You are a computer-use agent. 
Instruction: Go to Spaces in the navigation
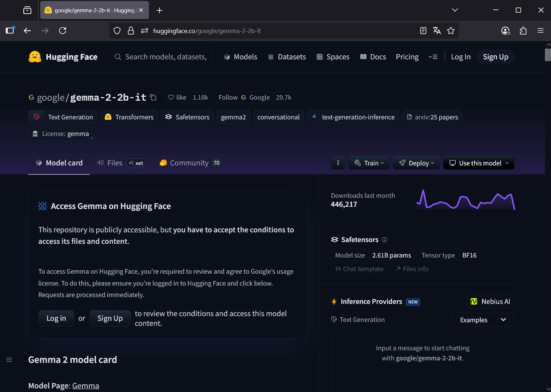point(333,57)
